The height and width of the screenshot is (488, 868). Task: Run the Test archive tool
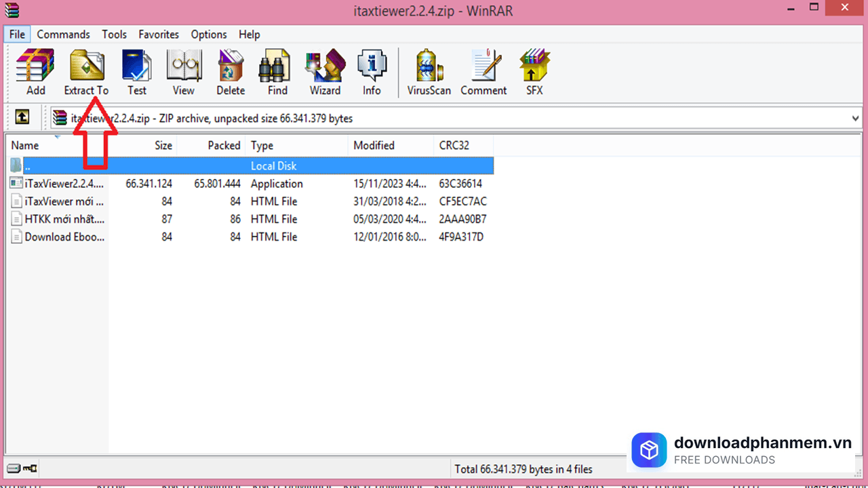(136, 68)
